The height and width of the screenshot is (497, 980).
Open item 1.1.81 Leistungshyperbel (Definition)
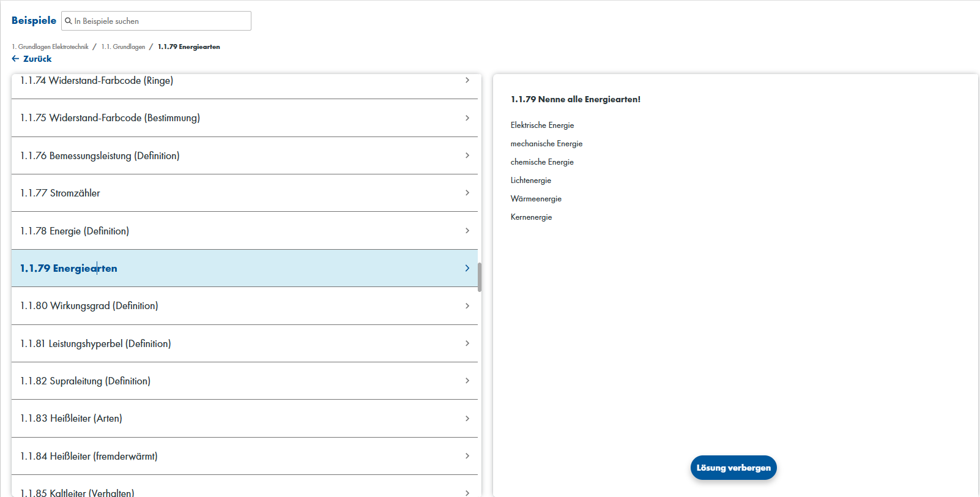(x=245, y=343)
